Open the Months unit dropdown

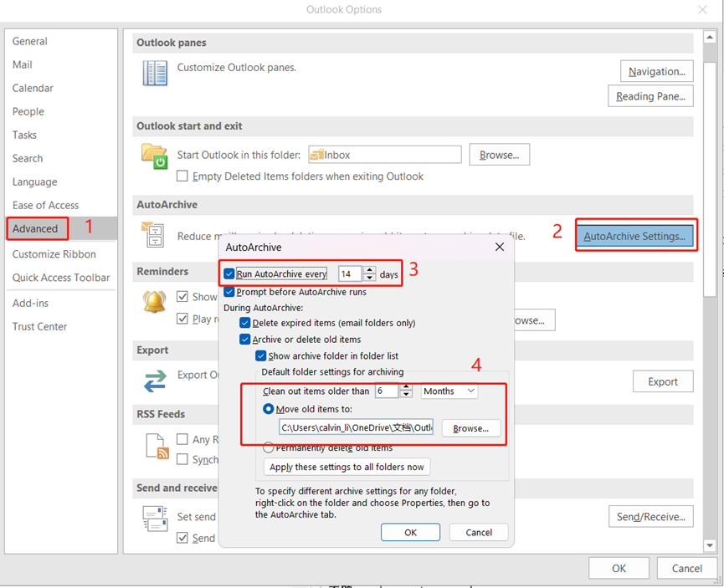coord(449,391)
